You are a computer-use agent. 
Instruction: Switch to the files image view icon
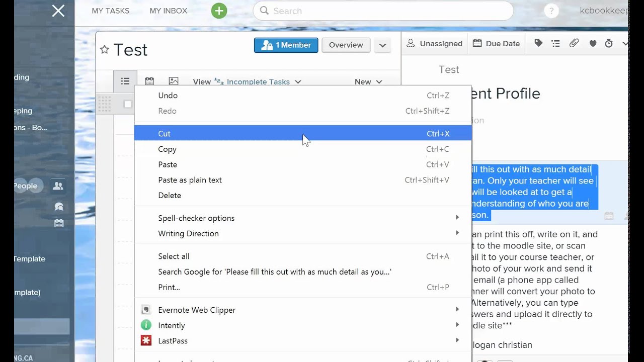click(x=174, y=81)
